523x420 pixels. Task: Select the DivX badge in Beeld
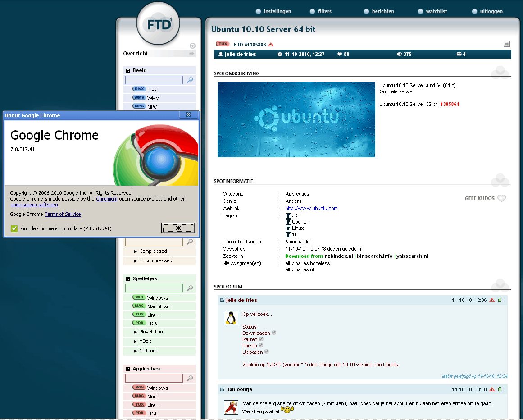[139, 89]
